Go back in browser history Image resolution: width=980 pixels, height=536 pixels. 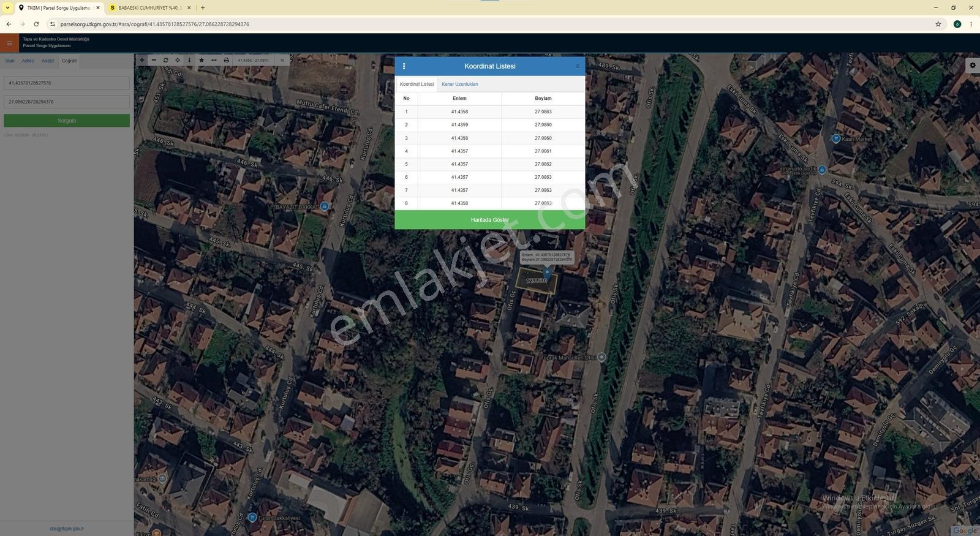click(x=9, y=24)
